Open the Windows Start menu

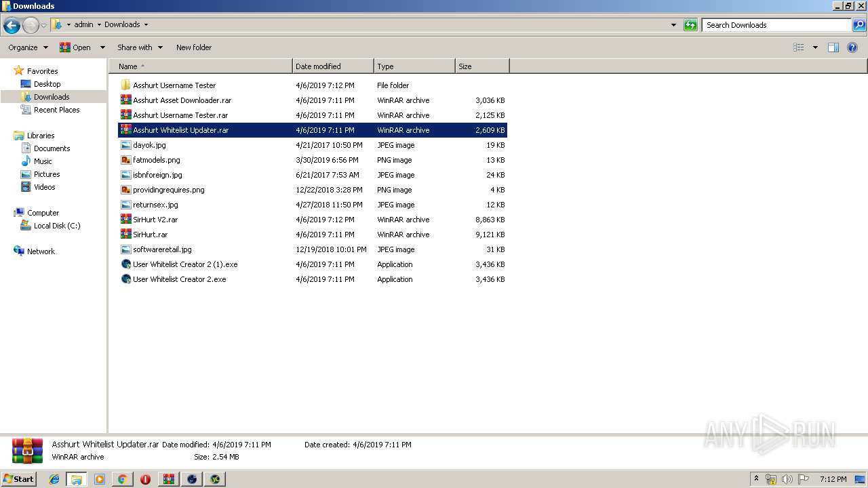click(18, 479)
